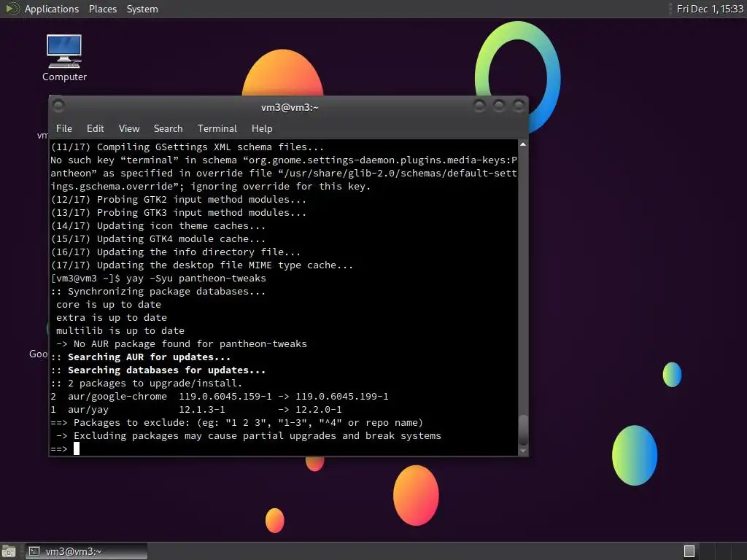Click the "Excluding packages may cause partial upgrades" line
This screenshot has height=560, width=747.
pos(249,436)
